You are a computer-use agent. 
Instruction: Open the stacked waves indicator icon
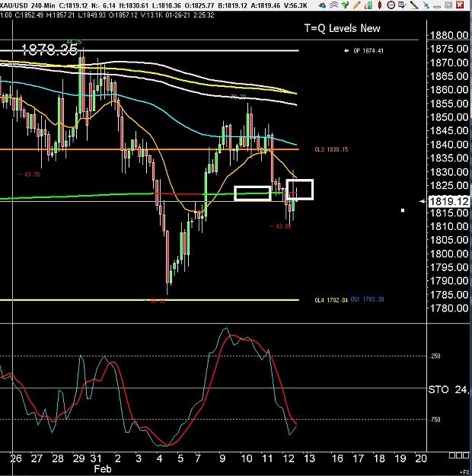click(x=334, y=5)
